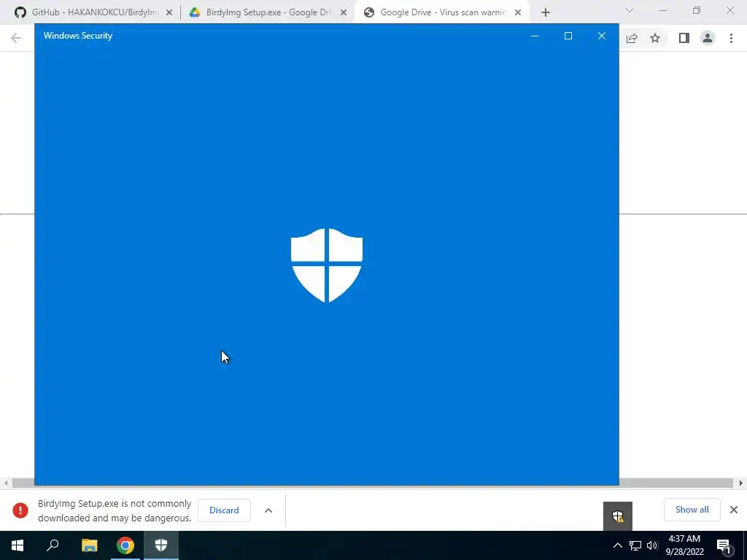Bookmark this page with star icon
The height and width of the screenshot is (560, 747).
point(655,38)
